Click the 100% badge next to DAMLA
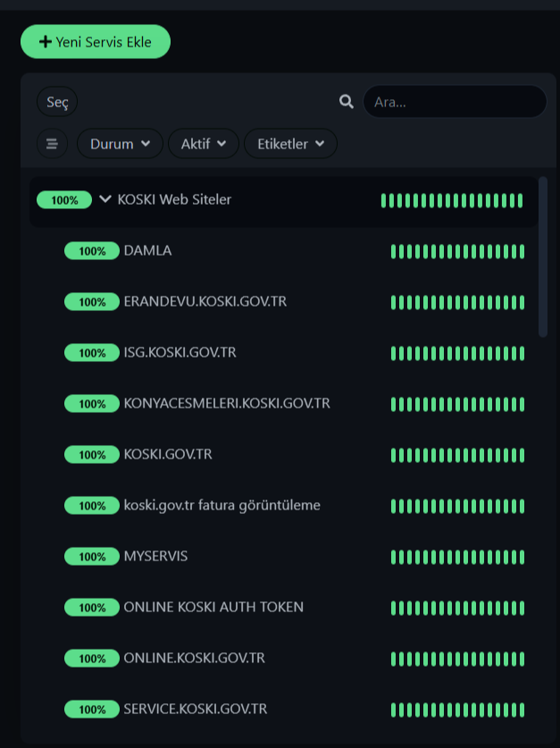560x748 pixels. coord(91,252)
